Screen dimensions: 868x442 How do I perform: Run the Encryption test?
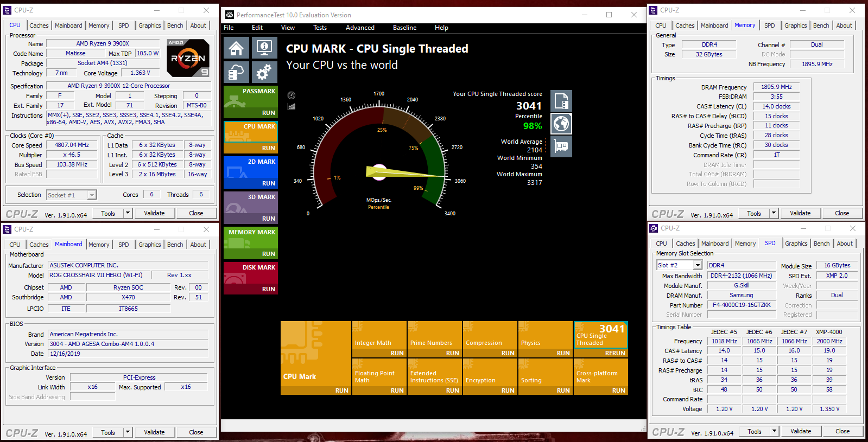(x=508, y=390)
